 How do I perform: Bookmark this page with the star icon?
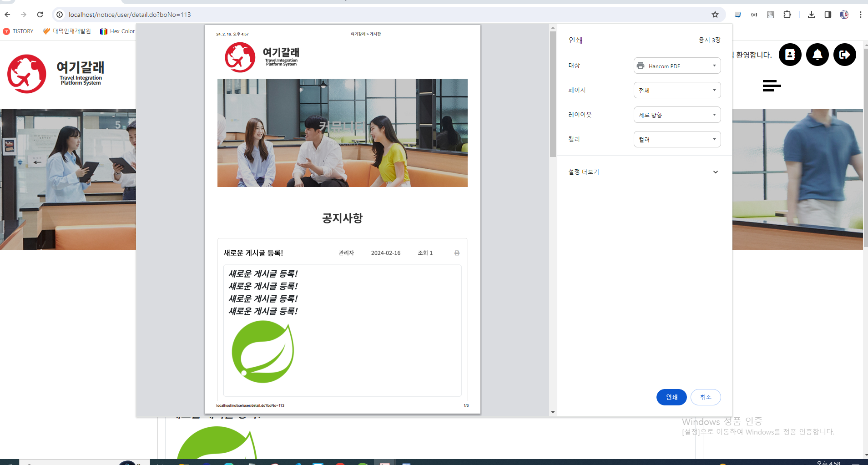point(715,15)
